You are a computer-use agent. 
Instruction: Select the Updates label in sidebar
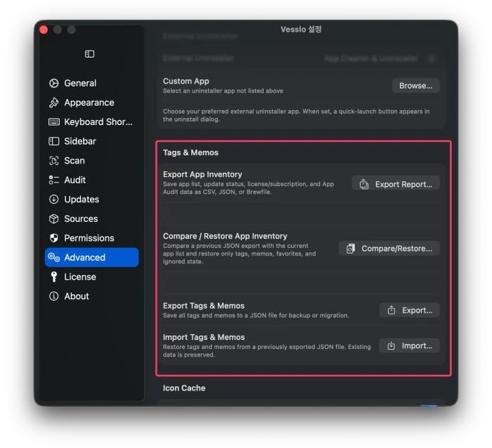82,199
